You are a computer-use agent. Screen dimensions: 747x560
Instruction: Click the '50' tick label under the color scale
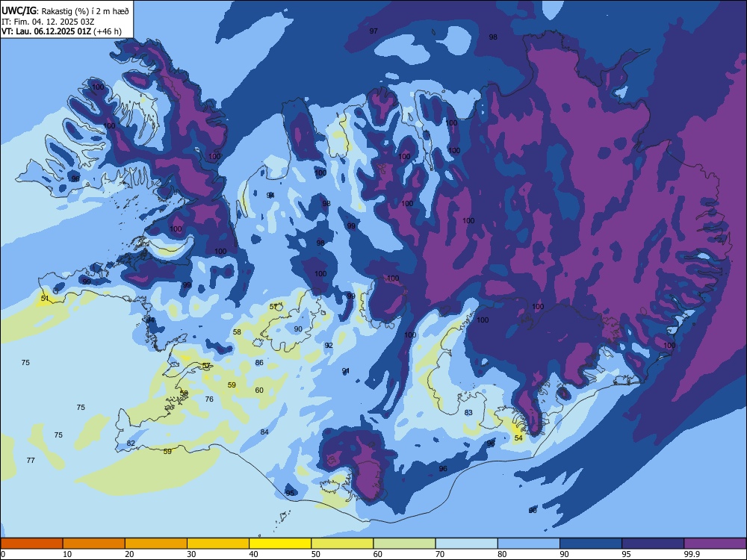click(315, 554)
